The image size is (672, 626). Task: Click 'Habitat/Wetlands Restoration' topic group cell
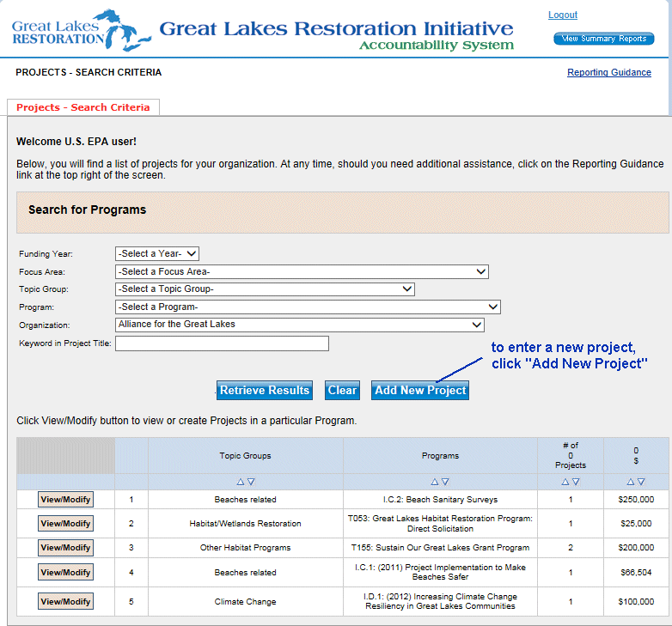(245, 523)
